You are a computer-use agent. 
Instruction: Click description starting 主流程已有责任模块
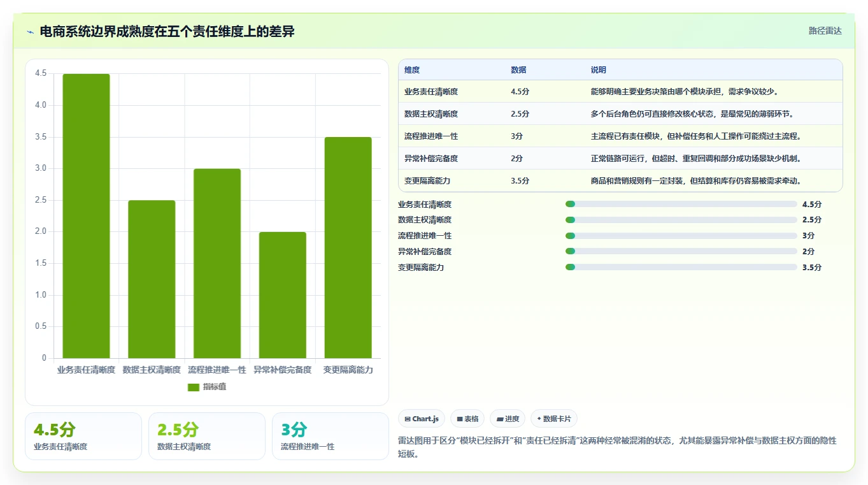click(696, 136)
